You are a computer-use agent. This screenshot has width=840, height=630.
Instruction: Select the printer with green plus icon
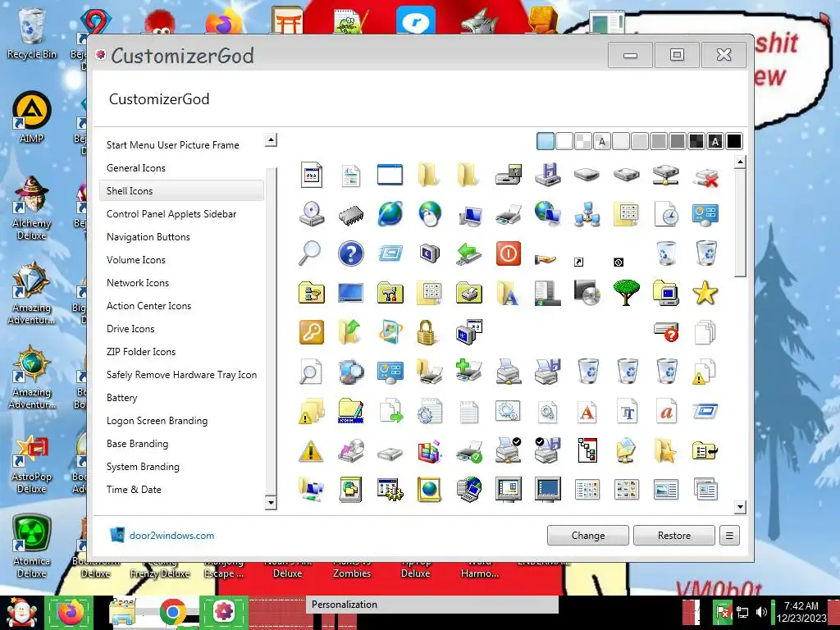(468, 372)
